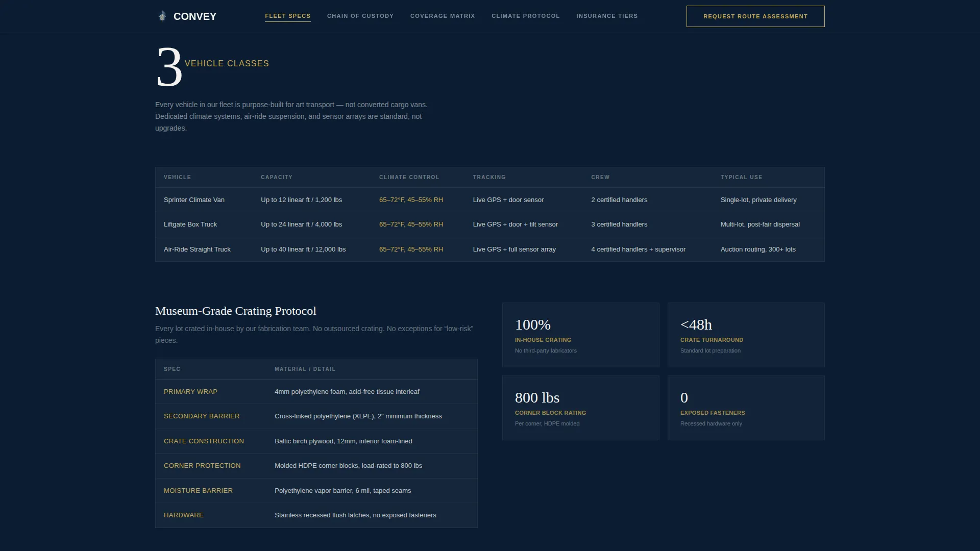Image resolution: width=980 pixels, height=551 pixels.
Task: Select the SECONDARY BARRIER spec label
Action: pyautogui.click(x=202, y=416)
